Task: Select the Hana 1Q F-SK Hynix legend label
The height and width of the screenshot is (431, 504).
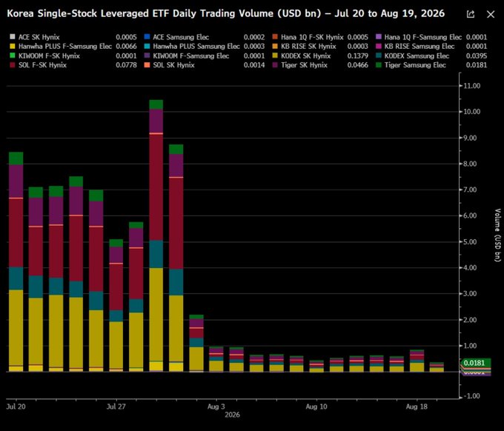Action: point(312,37)
